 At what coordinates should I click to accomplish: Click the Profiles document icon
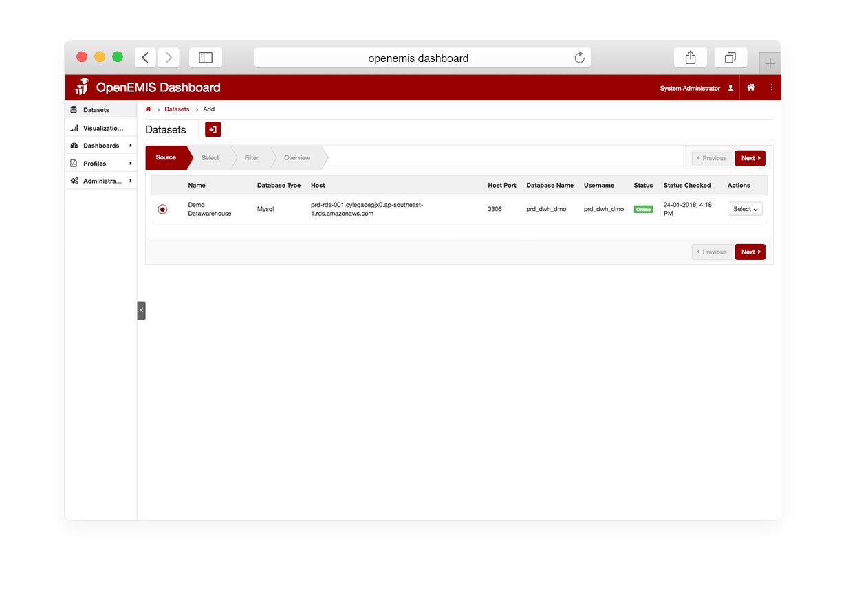tap(74, 164)
